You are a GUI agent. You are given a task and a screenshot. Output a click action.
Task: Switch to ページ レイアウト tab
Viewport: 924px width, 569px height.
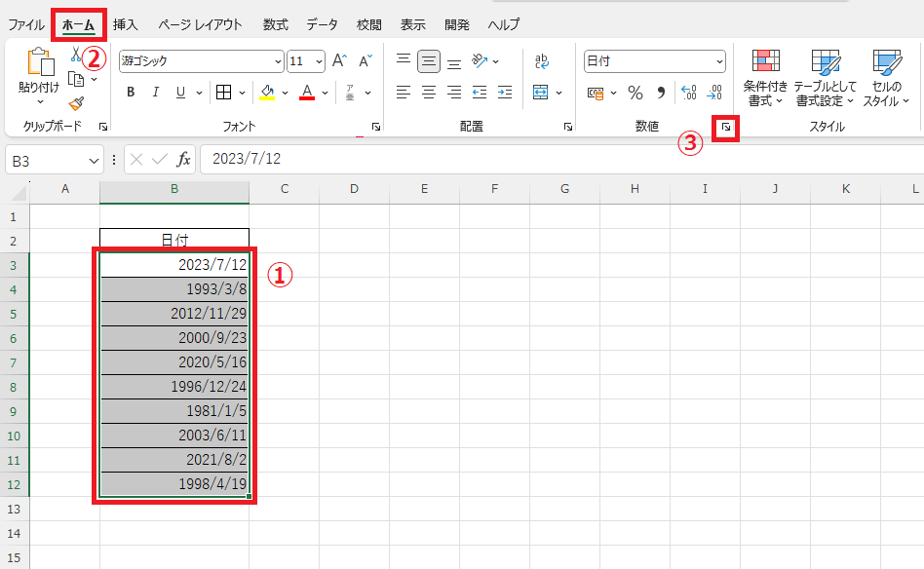pyautogui.click(x=200, y=24)
